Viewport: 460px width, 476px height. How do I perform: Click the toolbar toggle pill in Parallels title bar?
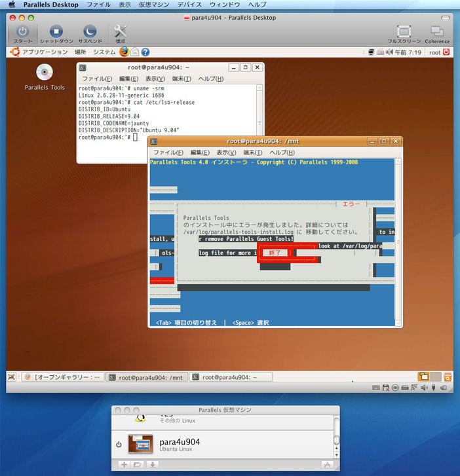[x=446, y=18]
